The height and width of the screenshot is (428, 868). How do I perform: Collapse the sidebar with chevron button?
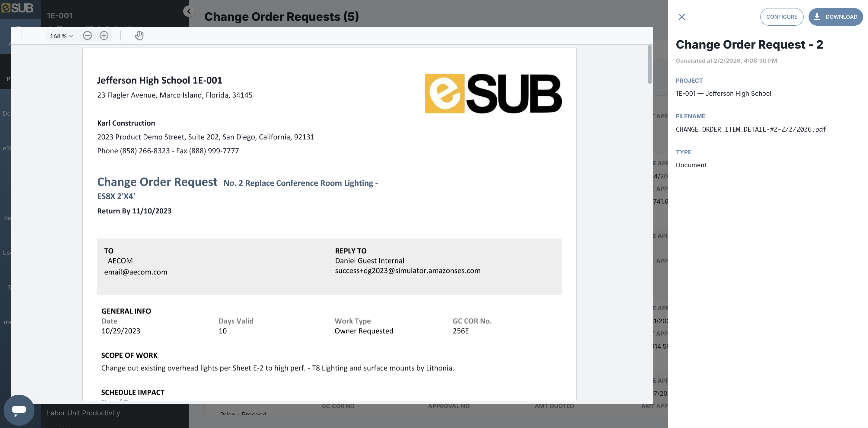[189, 11]
